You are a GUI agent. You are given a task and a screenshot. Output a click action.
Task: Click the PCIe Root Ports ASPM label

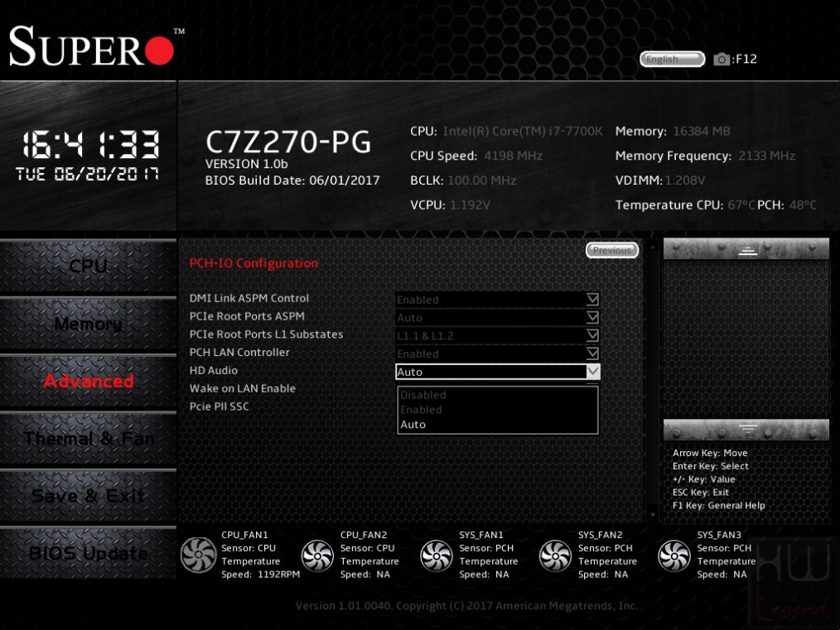tap(247, 316)
